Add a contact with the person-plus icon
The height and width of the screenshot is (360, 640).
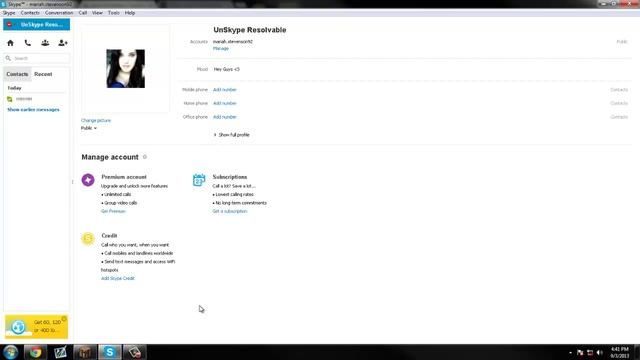click(x=62, y=43)
